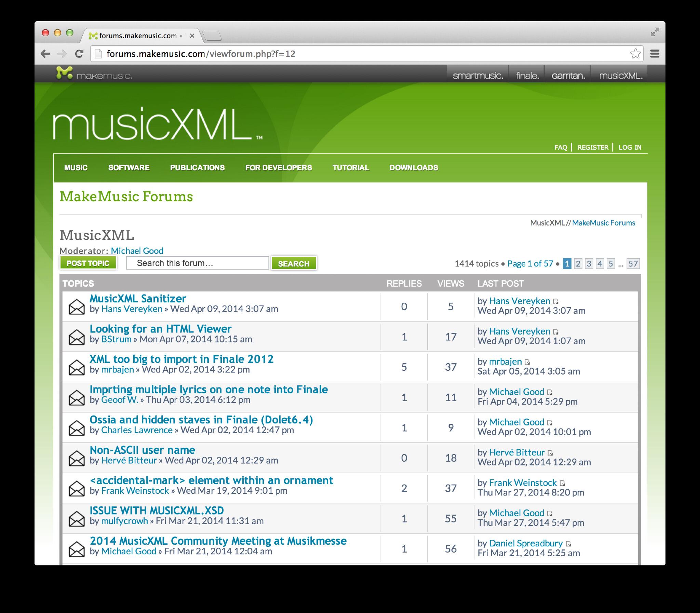View latest post icon next to mrbajen

click(x=527, y=362)
